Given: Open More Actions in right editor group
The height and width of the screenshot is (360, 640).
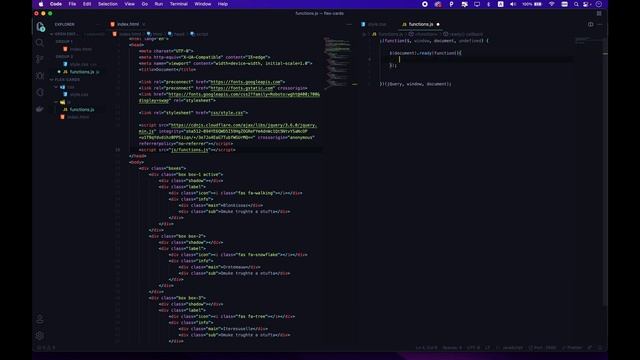Looking at the screenshot, I should coord(600,24).
